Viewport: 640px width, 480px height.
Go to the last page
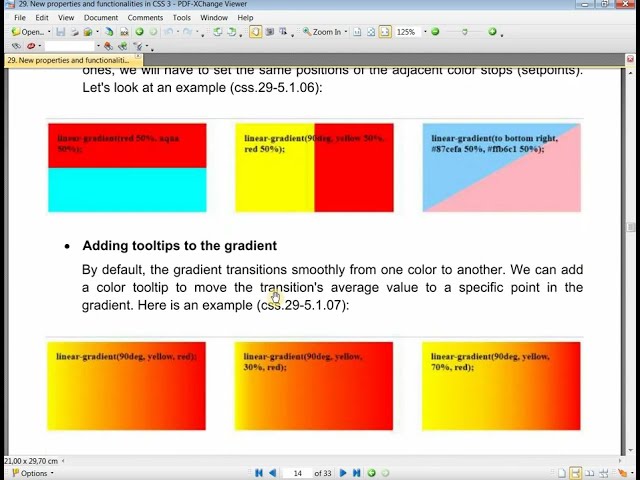[357, 473]
